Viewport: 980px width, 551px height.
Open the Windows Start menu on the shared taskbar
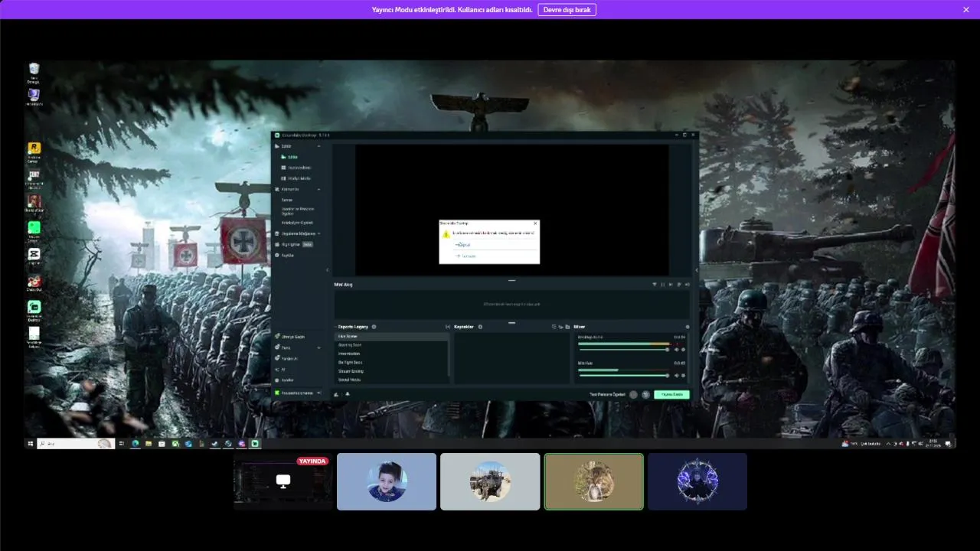[x=31, y=443]
